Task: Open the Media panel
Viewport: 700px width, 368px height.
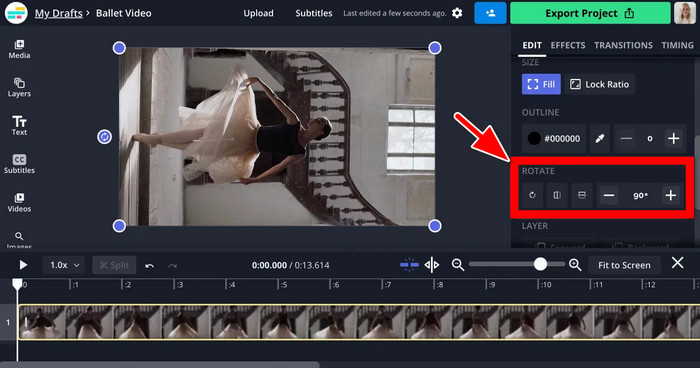Action: [19, 49]
